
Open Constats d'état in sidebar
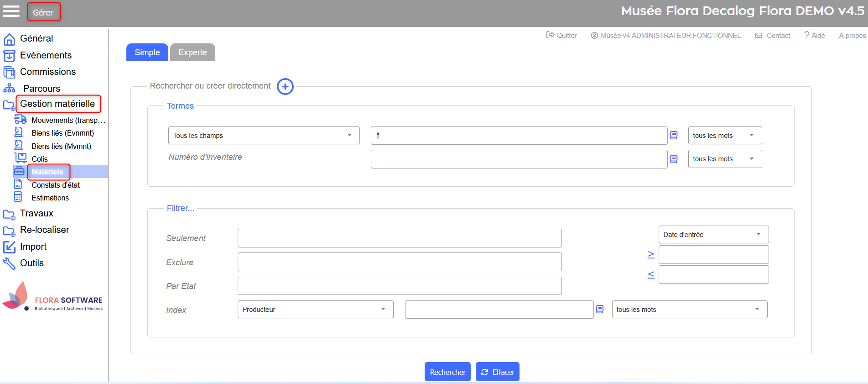56,185
